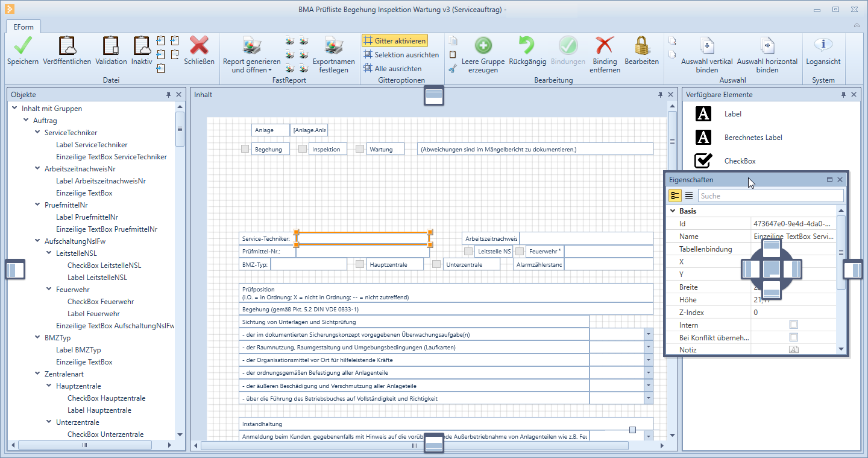This screenshot has width=868, height=458.
Task: Click Selektion ausrichten button
Action: (x=400, y=55)
